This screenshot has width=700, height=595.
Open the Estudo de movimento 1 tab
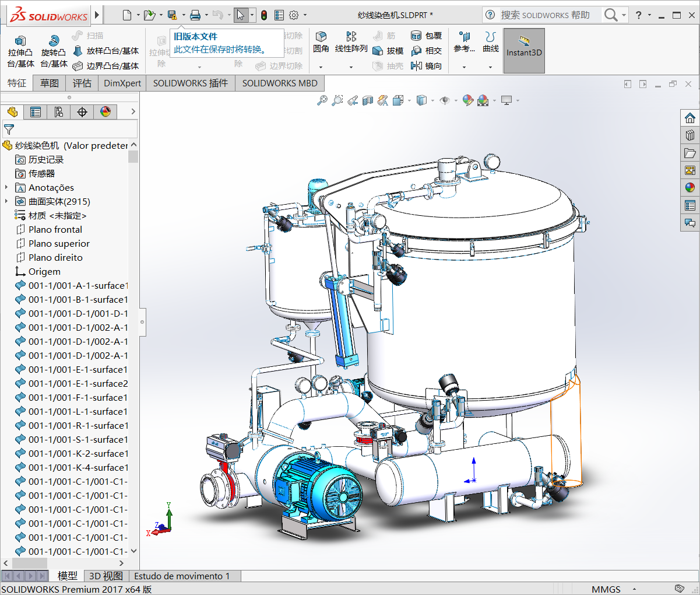point(182,576)
